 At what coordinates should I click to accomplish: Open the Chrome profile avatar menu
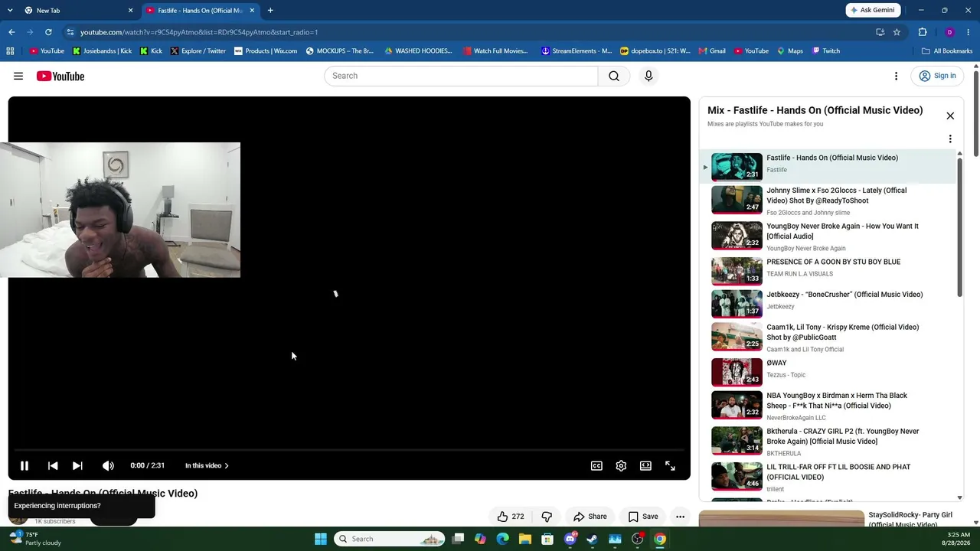(x=949, y=32)
